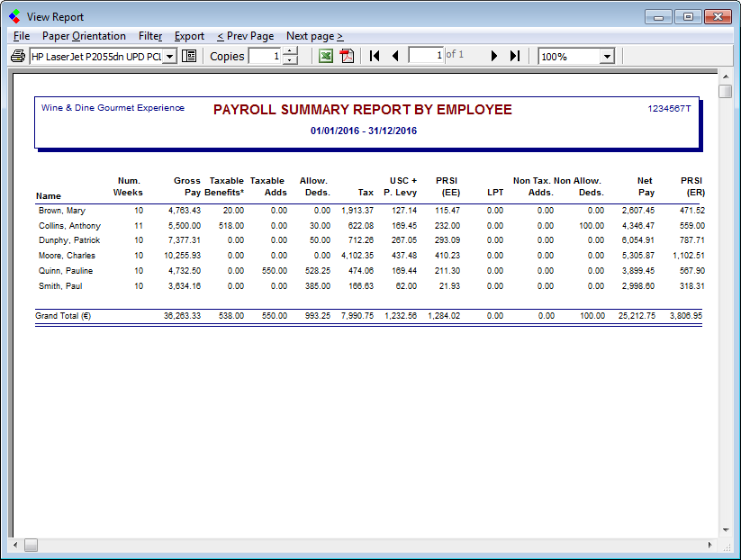Open the File menu

(22, 36)
